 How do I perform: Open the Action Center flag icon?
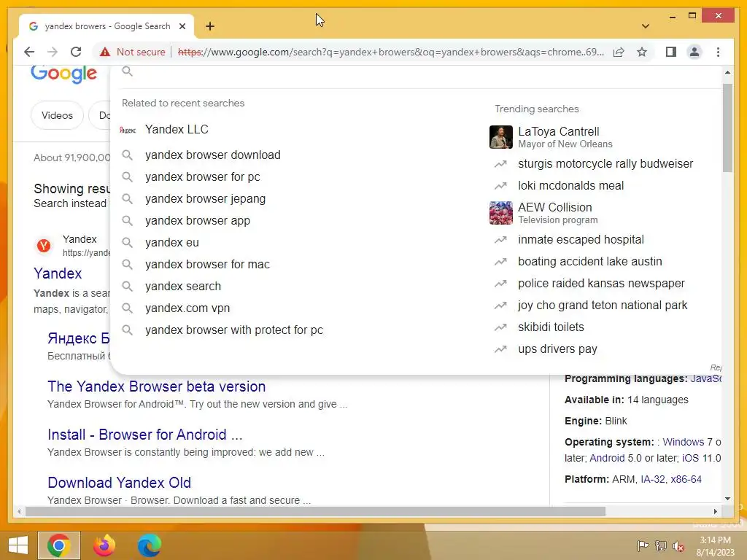click(643, 545)
